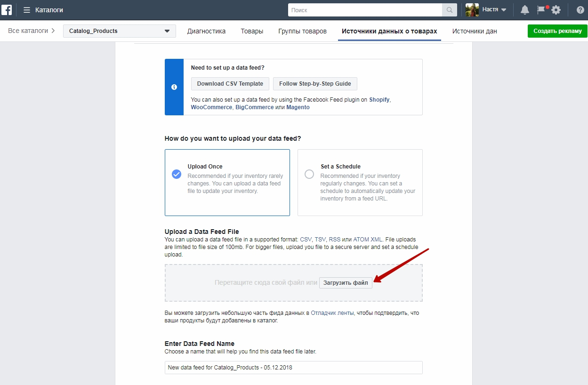This screenshot has height=385, width=588.
Task: Open the truncated Источники дан tab
Action: click(475, 31)
